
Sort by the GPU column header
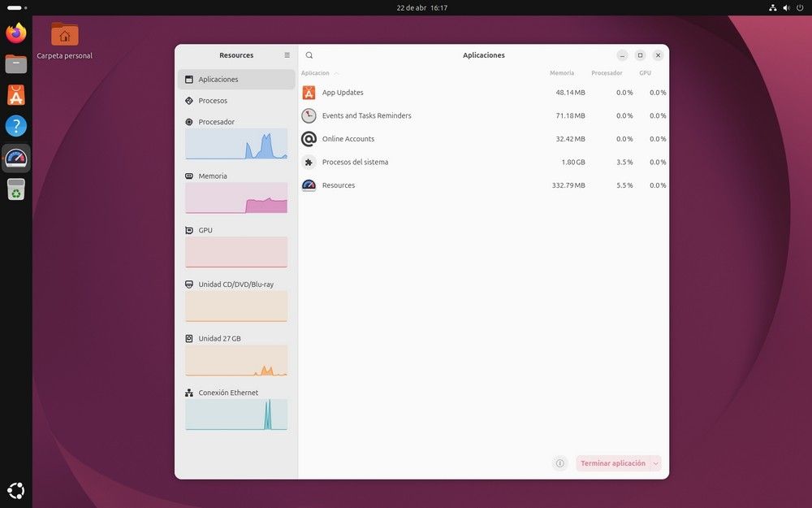click(x=645, y=73)
